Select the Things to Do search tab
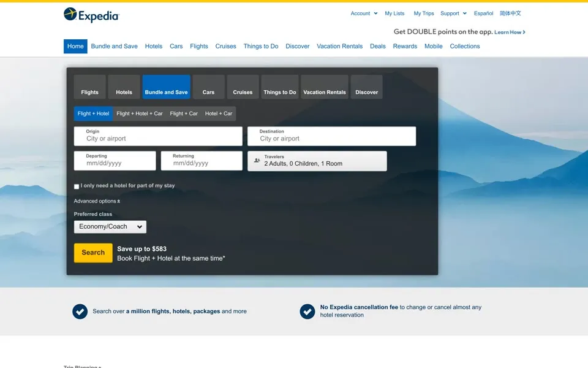Screen dimensions: 588x368 (280, 87)
